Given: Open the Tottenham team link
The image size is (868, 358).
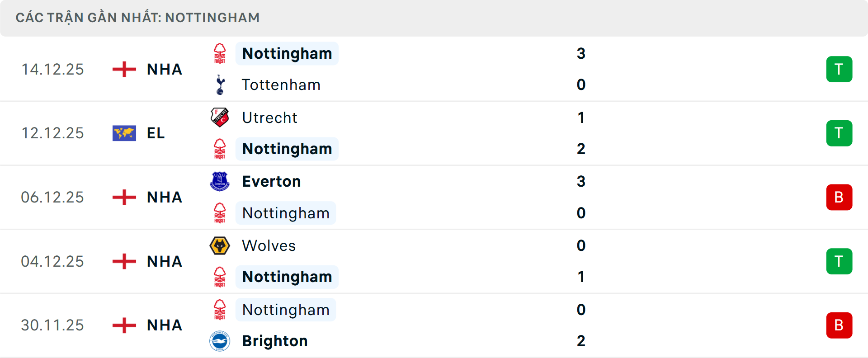Looking at the screenshot, I should click(281, 85).
